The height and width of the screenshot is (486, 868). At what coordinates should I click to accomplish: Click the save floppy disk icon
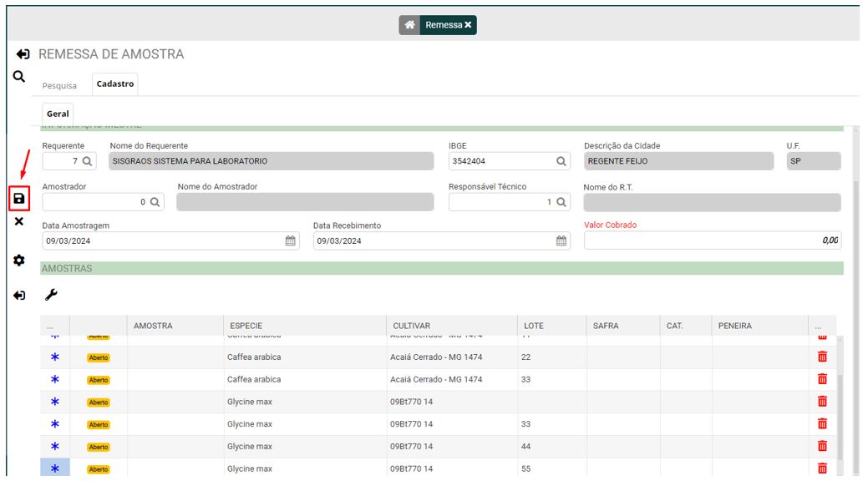(x=19, y=199)
